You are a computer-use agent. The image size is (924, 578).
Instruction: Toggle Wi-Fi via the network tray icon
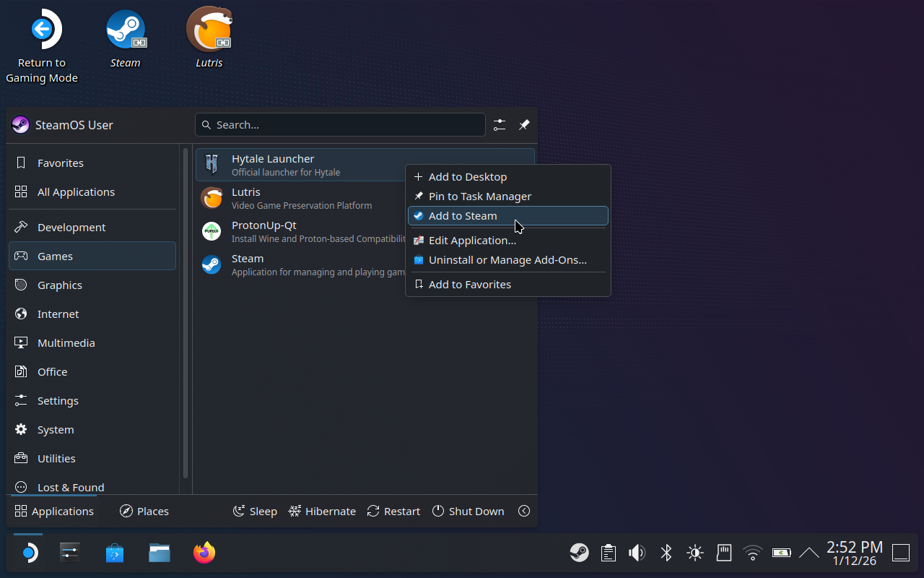752,552
